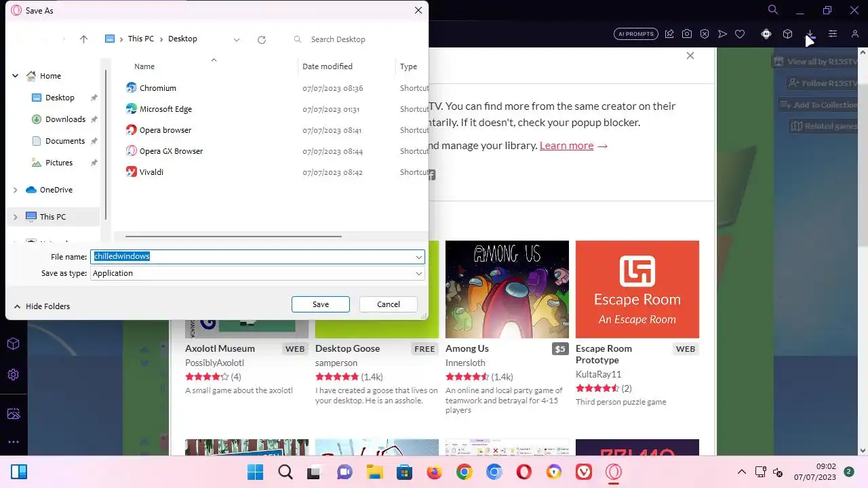The width and height of the screenshot is (868, 488).
Task: Open the AI chip icon in Opera toolbar
Action: (x=766, y=34)
